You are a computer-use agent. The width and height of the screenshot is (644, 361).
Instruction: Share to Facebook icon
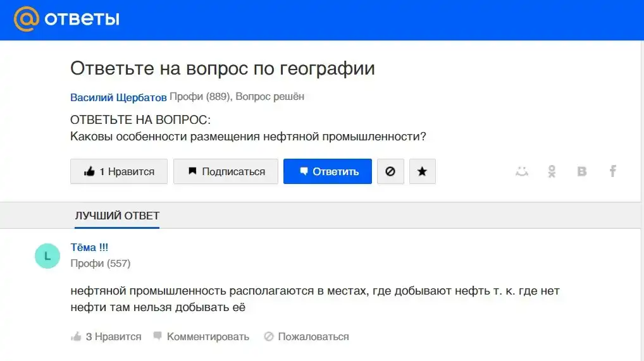tap(612, 171)
